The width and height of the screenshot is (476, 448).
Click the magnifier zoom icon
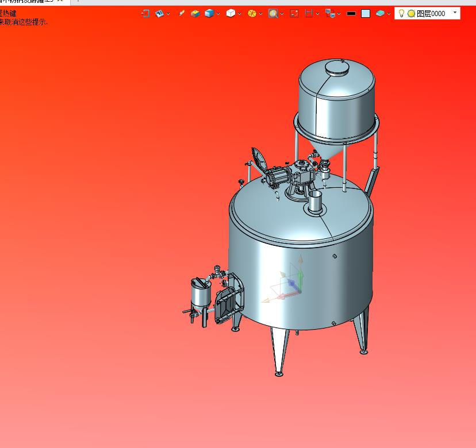273,13
